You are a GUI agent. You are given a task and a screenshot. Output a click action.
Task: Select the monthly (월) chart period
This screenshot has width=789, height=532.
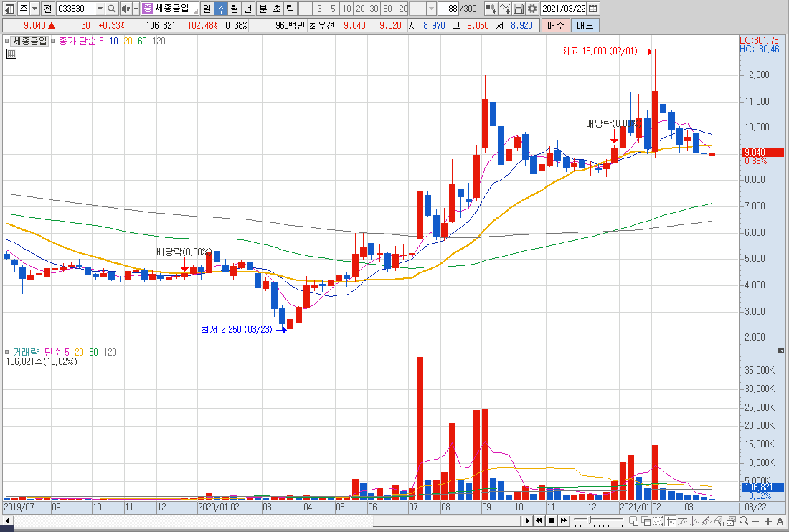click(x=234, y=9)
